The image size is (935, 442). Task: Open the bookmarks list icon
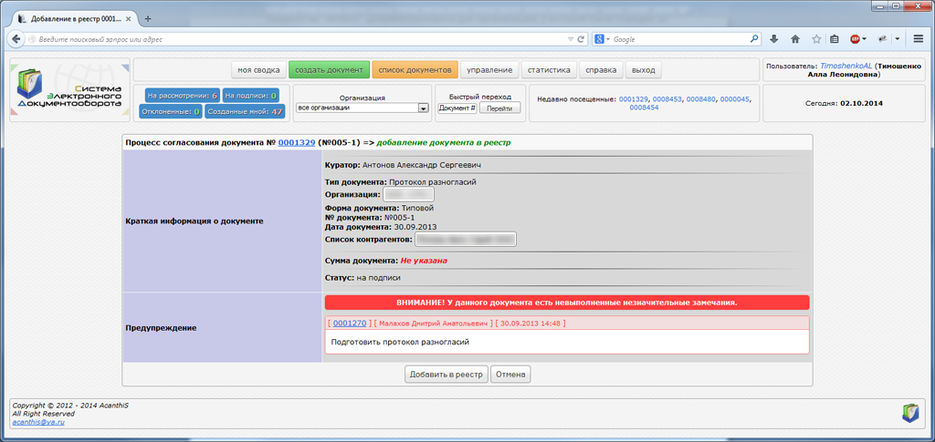point(834,39)
